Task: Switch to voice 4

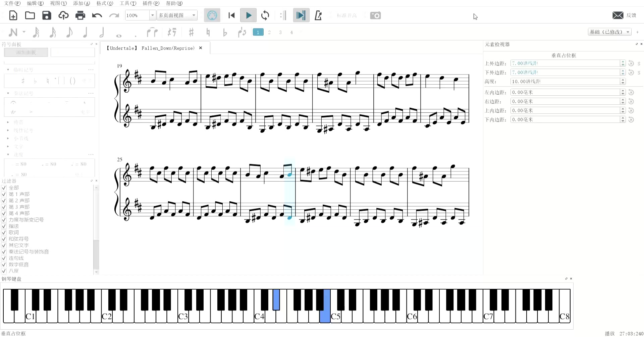Action: [291, 32]
